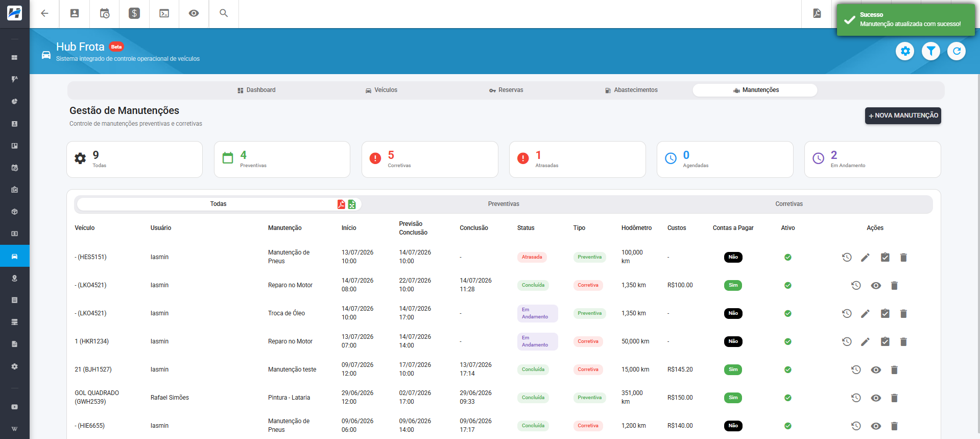Mark HKR1234 Reparo no Motor as completed

885,342
